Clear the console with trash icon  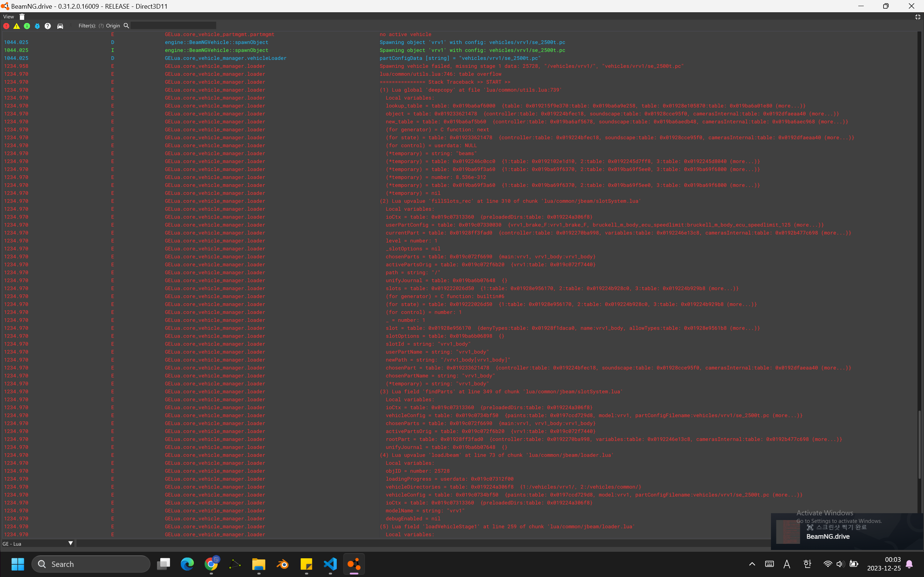pyautogui.click(x=22, y=17)
